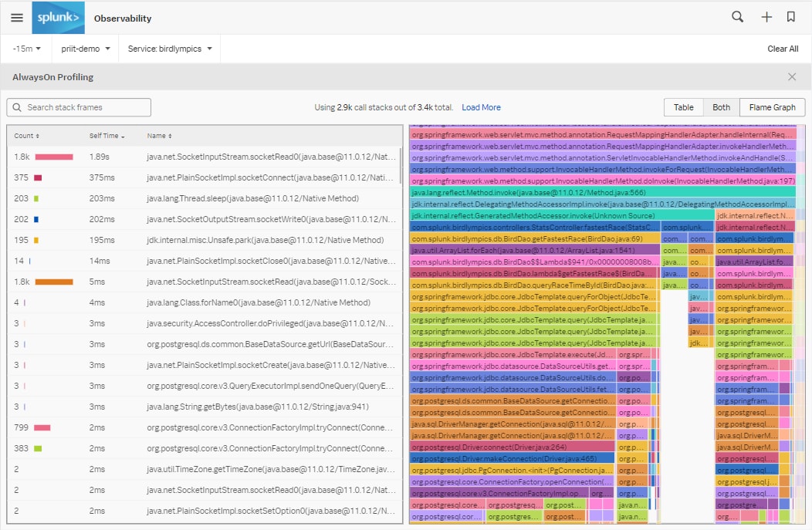Image resolution: width=812 pixels, height=530 pixels.
Task: Click the BirdDao.getFastestRace flame graph bar
Action: (535, 238)
